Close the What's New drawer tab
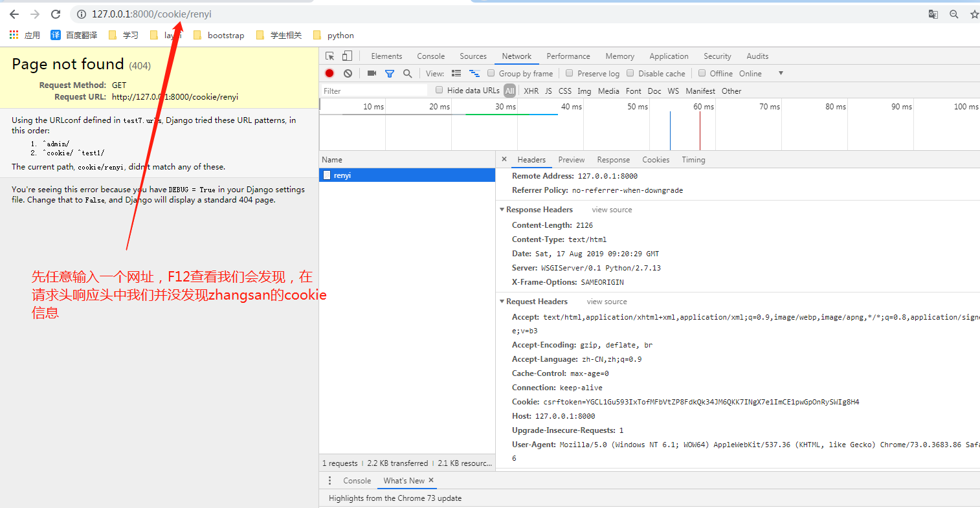980x508 pixels. point(431,480)
